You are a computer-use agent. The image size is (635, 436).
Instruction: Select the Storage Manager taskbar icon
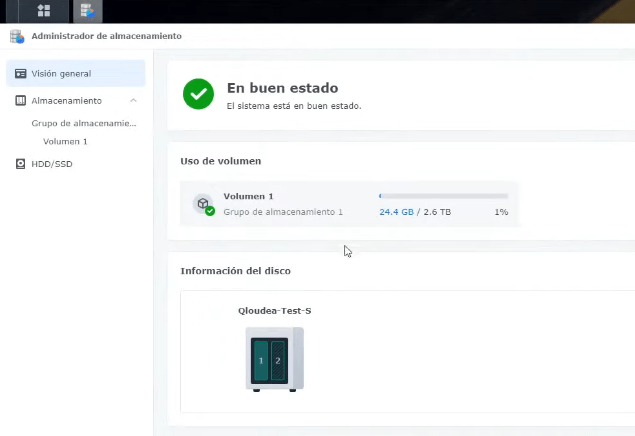click(87, 11)
